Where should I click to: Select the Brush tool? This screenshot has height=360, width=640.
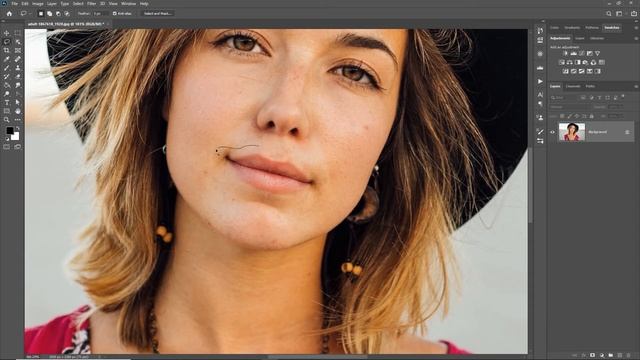(x=7, y=68)
